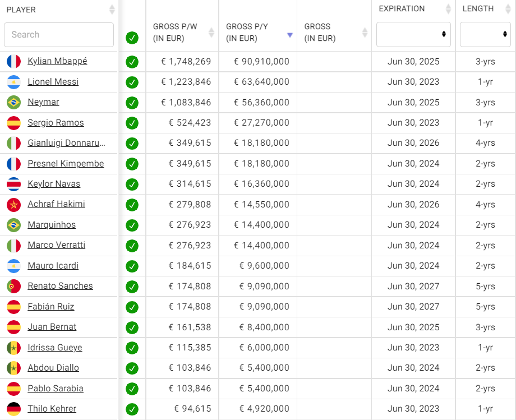
Task: Open Marquinhos's player page
Action: [x=52, y=225]
